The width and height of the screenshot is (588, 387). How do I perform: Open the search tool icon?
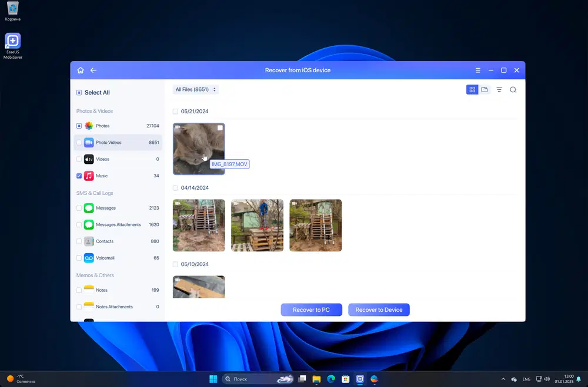tap(513, 89)
